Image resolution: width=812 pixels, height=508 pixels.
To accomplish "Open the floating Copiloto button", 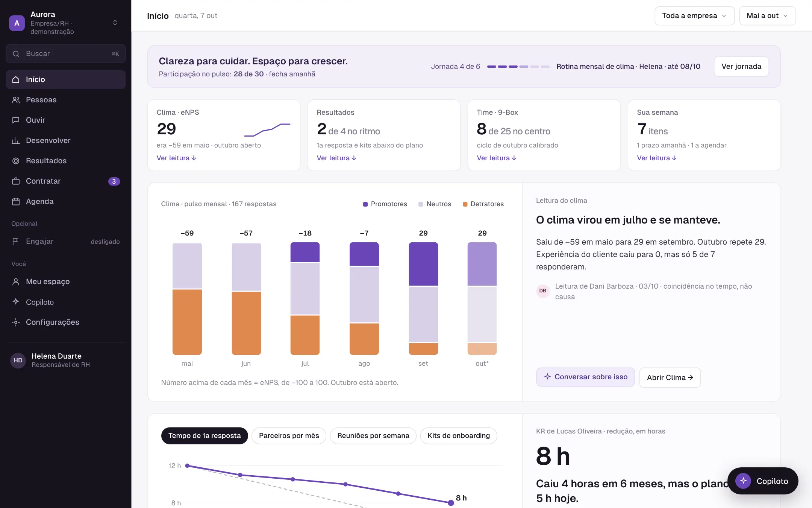I will click(x=763, y=481).
